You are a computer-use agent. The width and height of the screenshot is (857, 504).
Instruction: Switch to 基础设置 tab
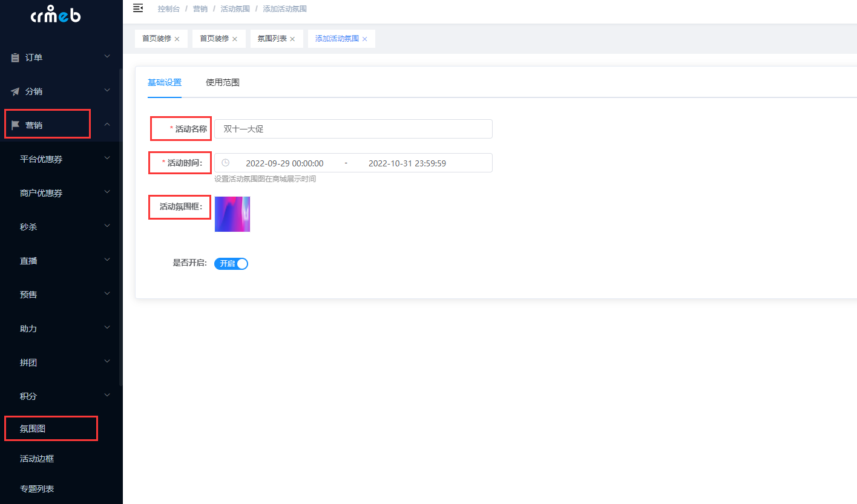coord(165,82)
